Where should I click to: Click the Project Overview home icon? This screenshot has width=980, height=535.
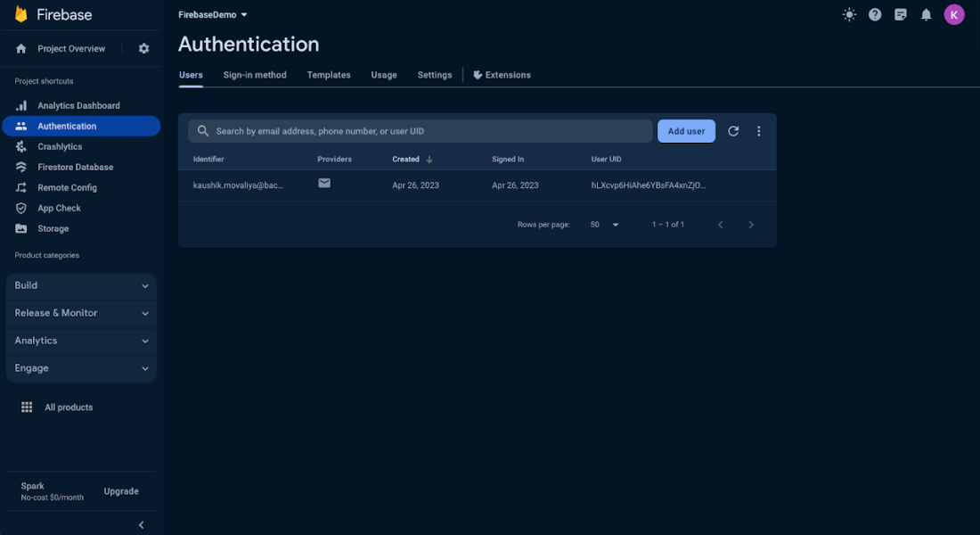(21, 48)
